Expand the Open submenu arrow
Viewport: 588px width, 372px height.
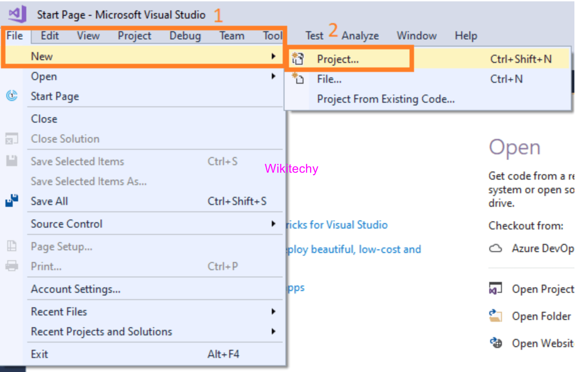[274, 76]
